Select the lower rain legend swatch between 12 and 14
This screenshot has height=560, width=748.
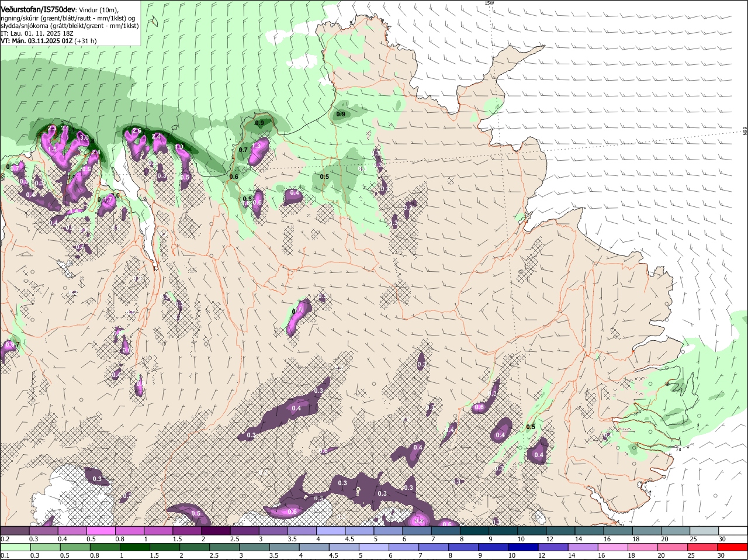[555, 547]
